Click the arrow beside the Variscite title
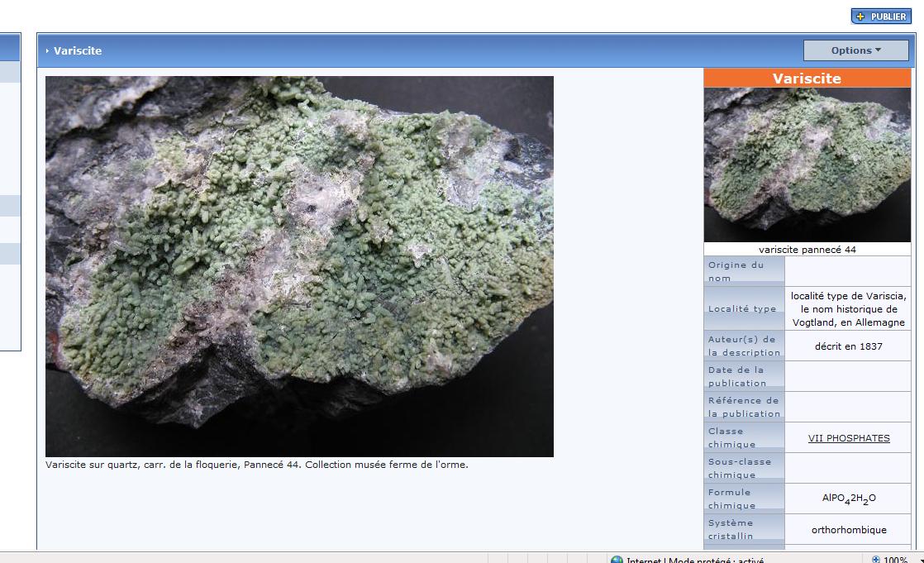This screenshot has width=924, height=563. click(x=48, y=51)
